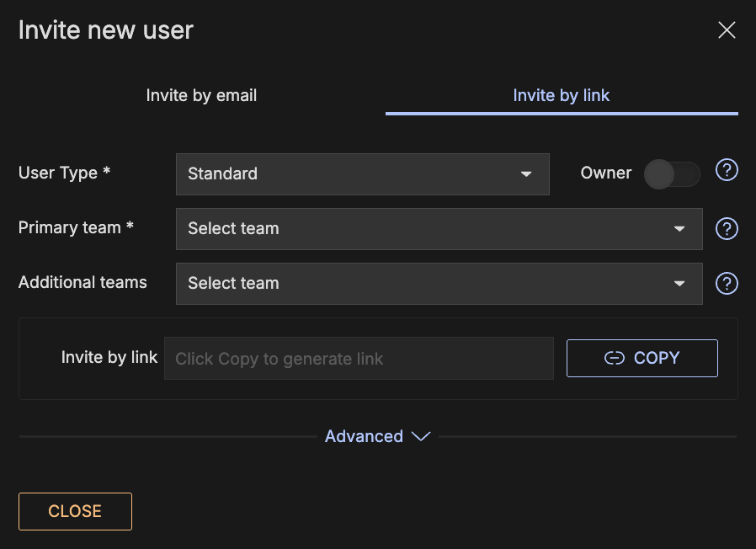Viewport: 756px width, 549px height.
Task: Show help for Additional teams field
Action: tap(727, 284)
